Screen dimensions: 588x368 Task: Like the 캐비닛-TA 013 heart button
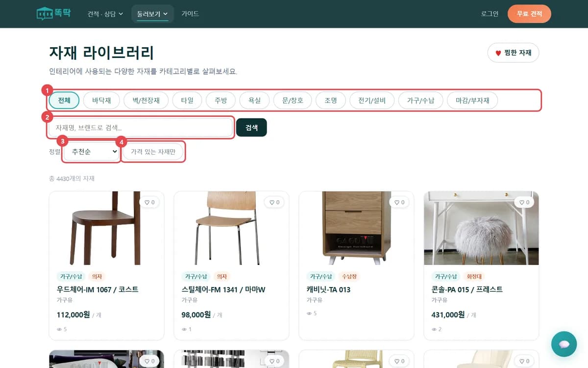[x=399, y=202]
